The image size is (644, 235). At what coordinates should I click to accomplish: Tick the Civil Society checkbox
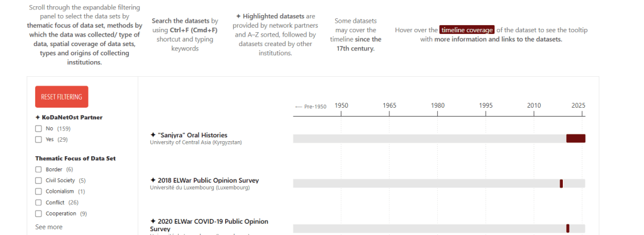(x=38, y=180)
